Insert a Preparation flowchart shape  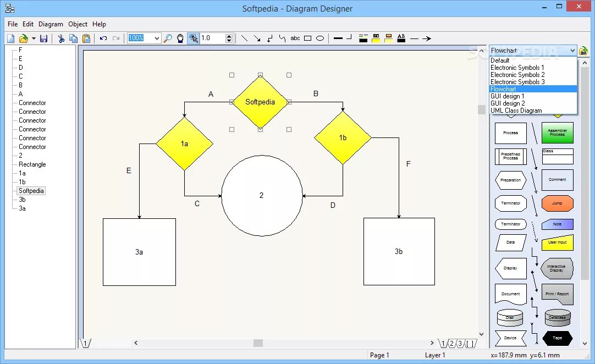(x=510, y=180)
